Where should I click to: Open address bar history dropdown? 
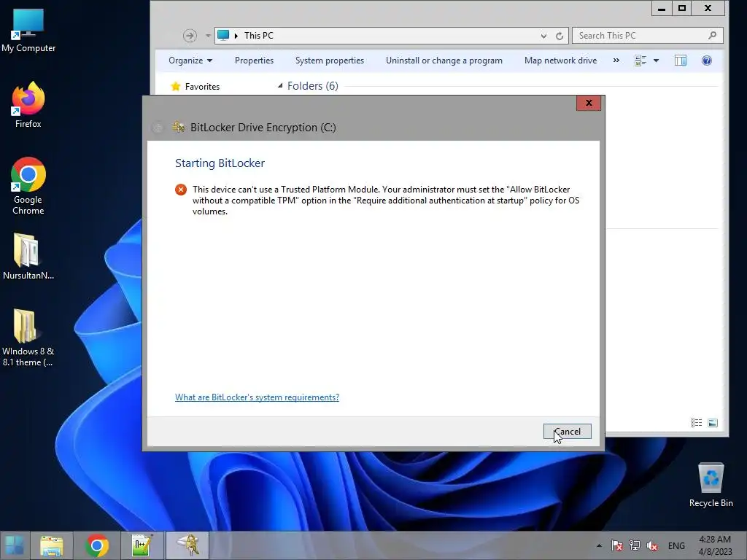click(543, 36)
